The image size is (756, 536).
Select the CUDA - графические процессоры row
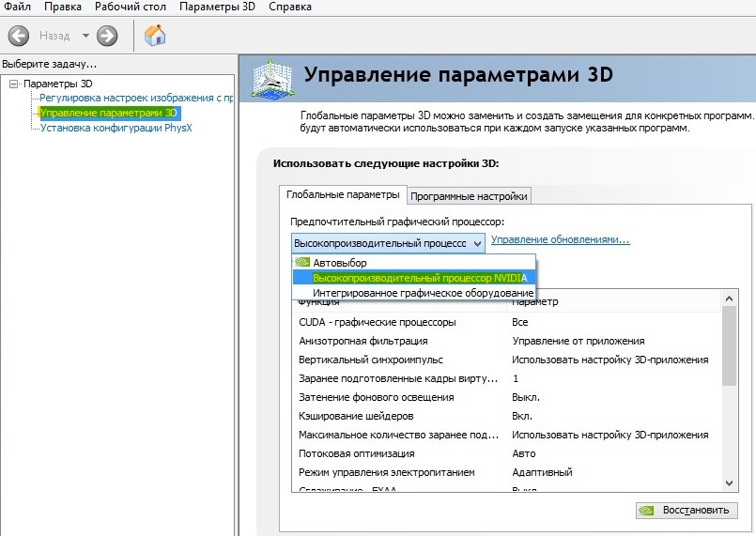click(x=507, y=322)
